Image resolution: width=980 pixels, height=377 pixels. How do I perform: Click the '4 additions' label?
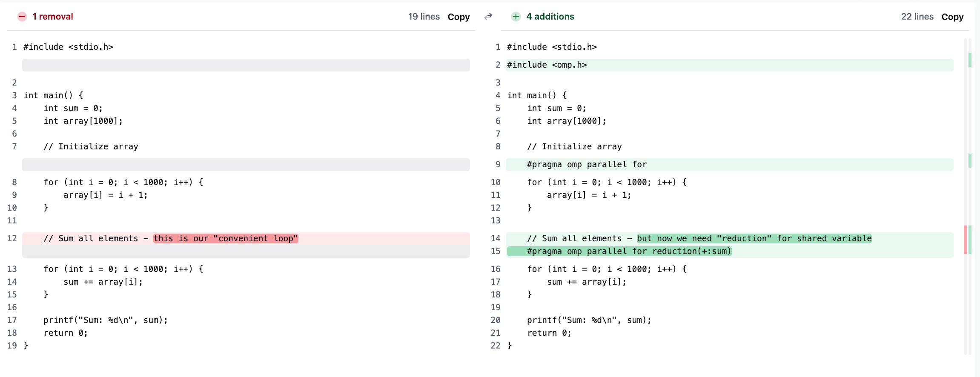point(550,17)
